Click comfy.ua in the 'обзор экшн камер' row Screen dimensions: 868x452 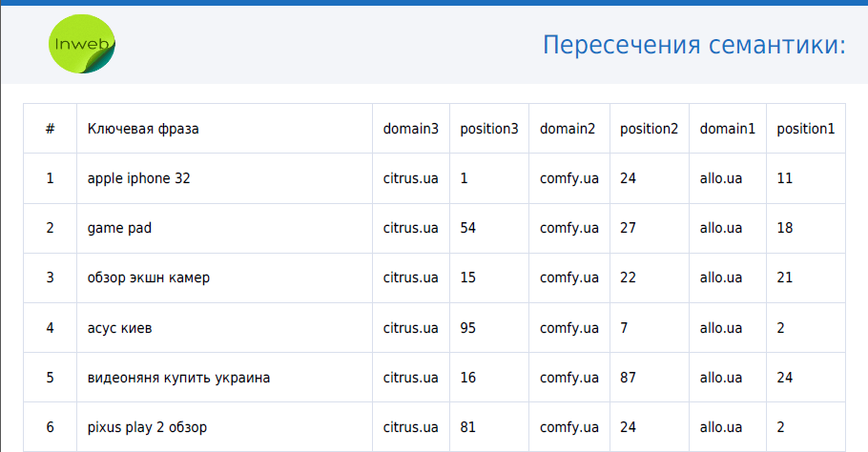coord(569,277)
